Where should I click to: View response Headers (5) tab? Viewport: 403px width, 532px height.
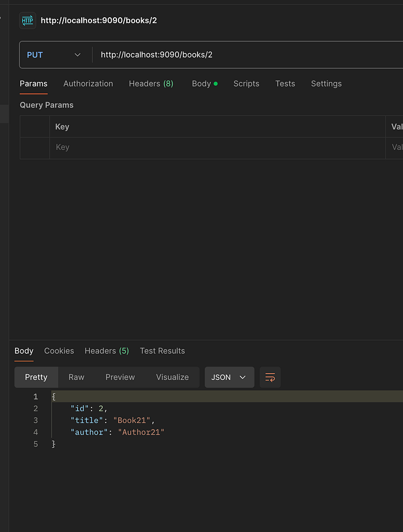(x=107, y=350)
